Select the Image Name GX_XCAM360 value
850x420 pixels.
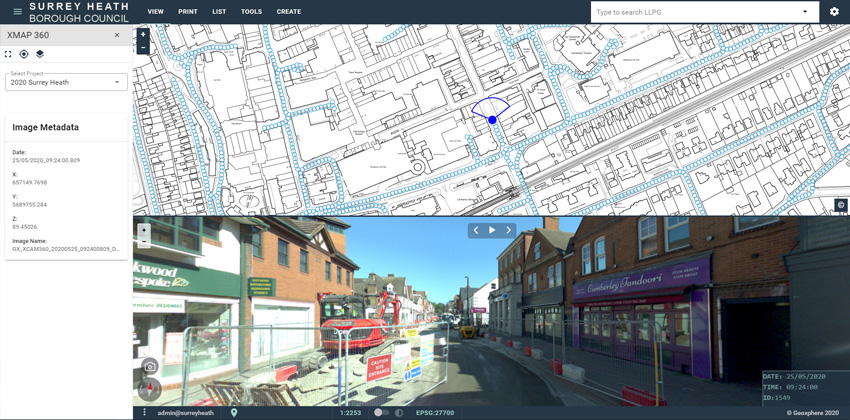tap(66, 249)
